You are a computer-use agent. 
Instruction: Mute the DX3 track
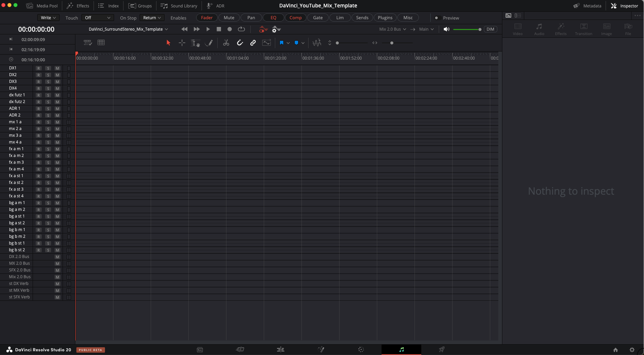58,82
